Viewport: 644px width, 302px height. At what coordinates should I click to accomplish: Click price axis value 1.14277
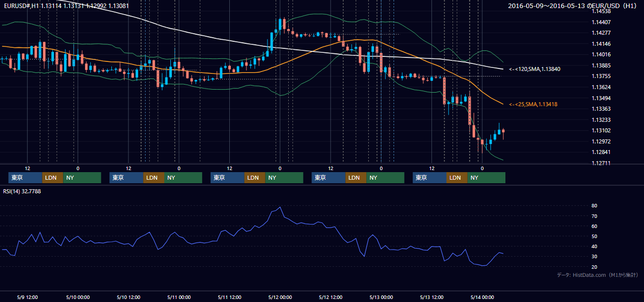[x=602, y=33]
